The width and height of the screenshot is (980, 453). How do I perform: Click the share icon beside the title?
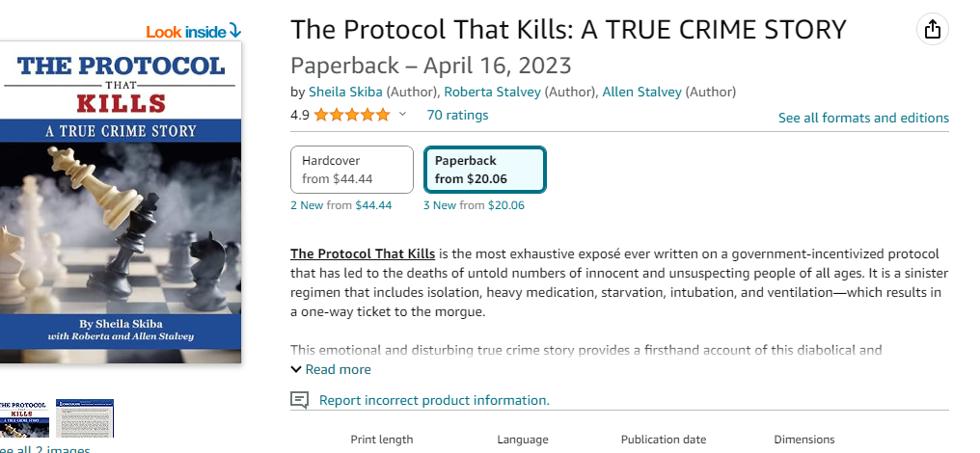pos(932,30)
